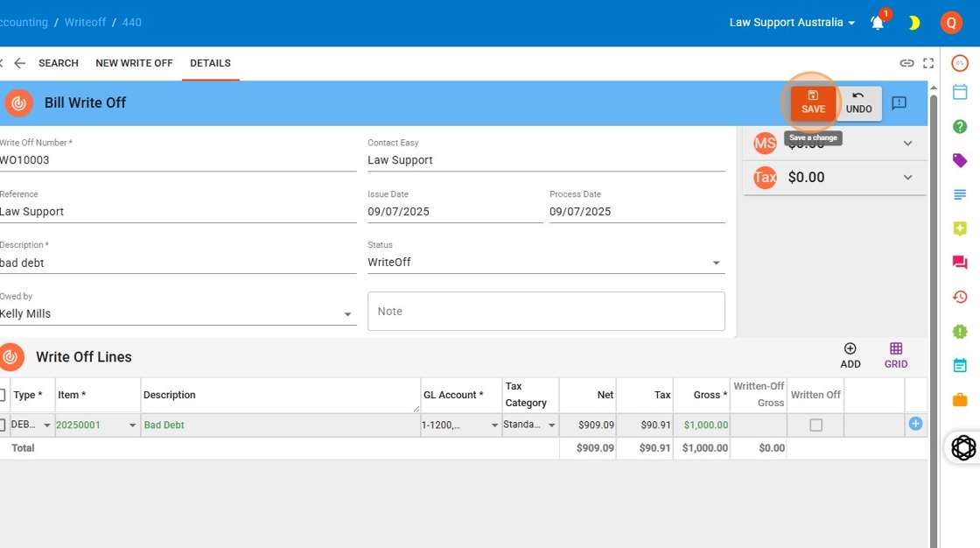
Task: Tick the Written Off checkbox
Action: (815, 425)
